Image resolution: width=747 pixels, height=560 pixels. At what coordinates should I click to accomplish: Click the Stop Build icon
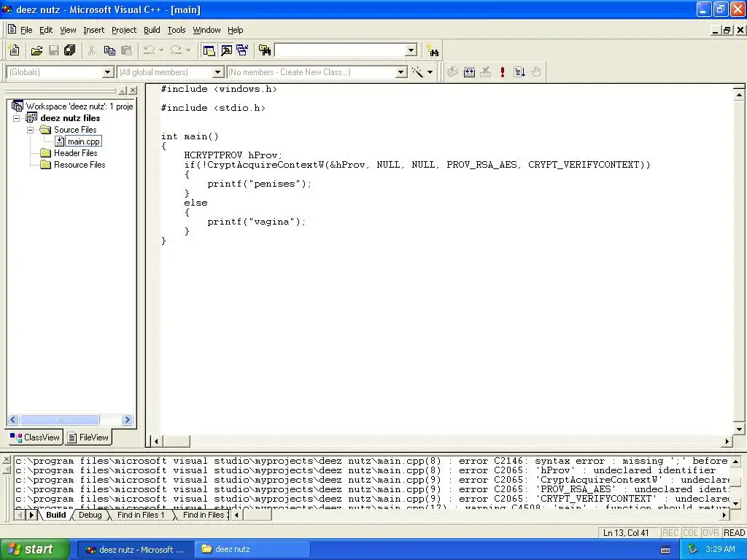(x=485, y=72)
